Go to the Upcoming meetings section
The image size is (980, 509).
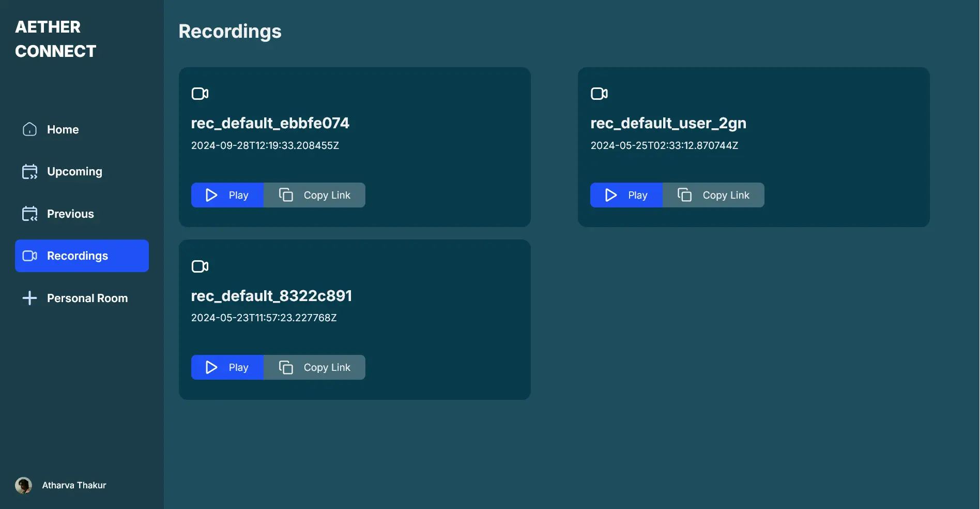tap(74, 172)
